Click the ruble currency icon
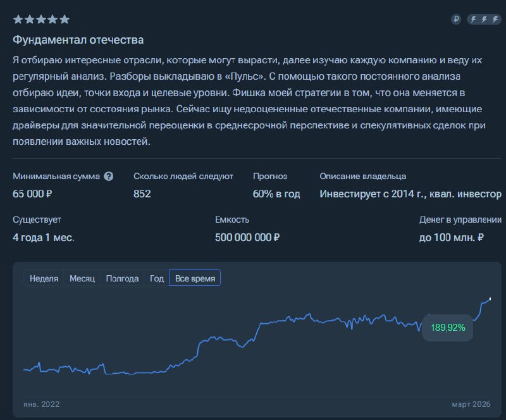 click(x=456, y=20)
